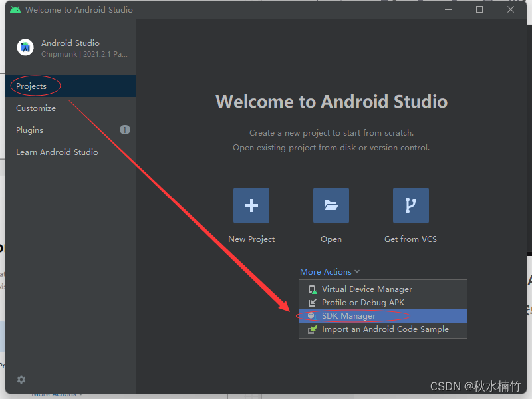Click the 'Android Studio' product name in sidebar
Screen dimensions: 532x399
(70, 43)
